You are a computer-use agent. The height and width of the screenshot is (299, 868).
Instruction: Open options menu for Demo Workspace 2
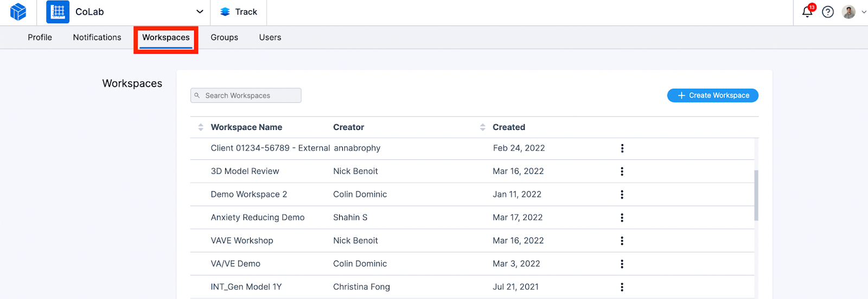(622, 194)
